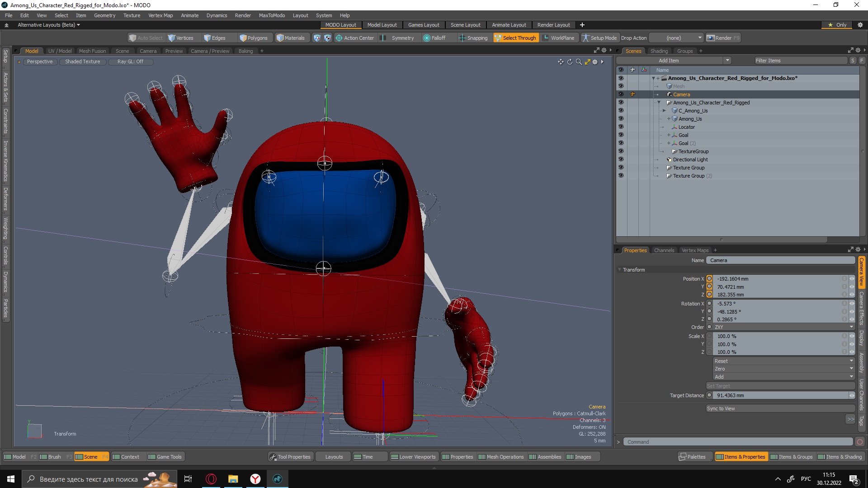Select the Polygons selection mode

click(x=254, y=38)
